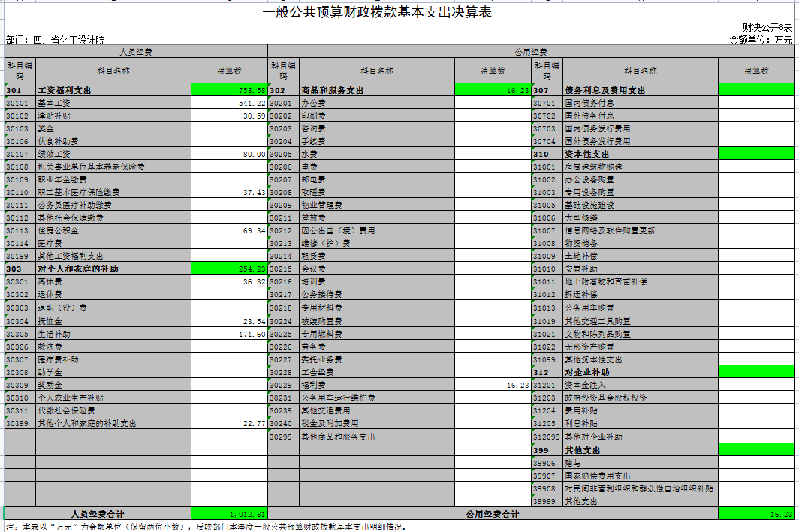Select the code 39999 cell

[547, 501]
